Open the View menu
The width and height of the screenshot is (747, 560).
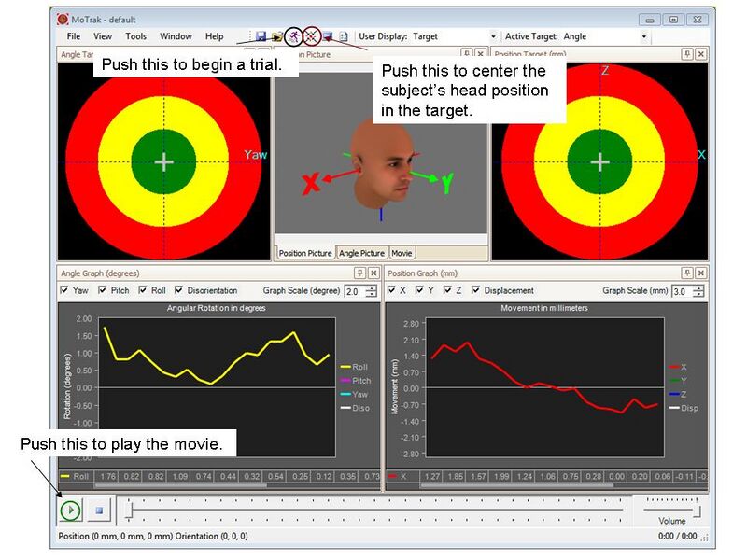coord(103,36)
